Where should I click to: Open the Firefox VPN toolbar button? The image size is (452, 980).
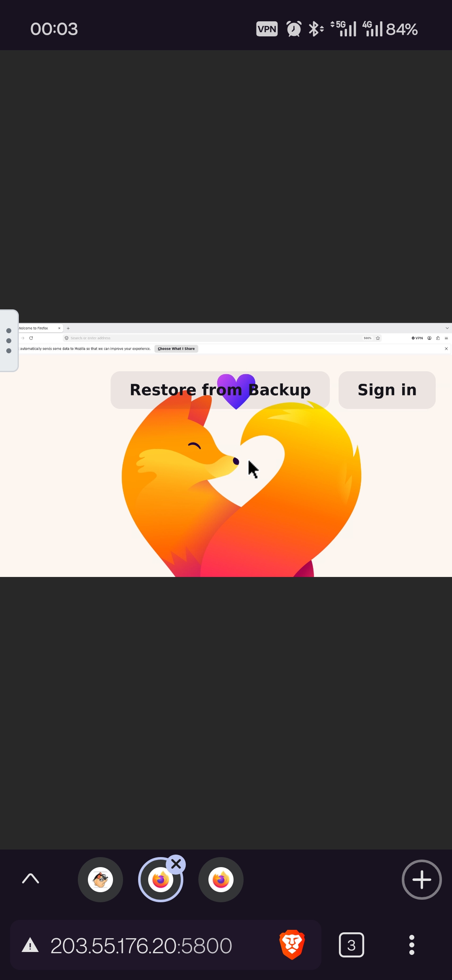(x=417, y=338)
